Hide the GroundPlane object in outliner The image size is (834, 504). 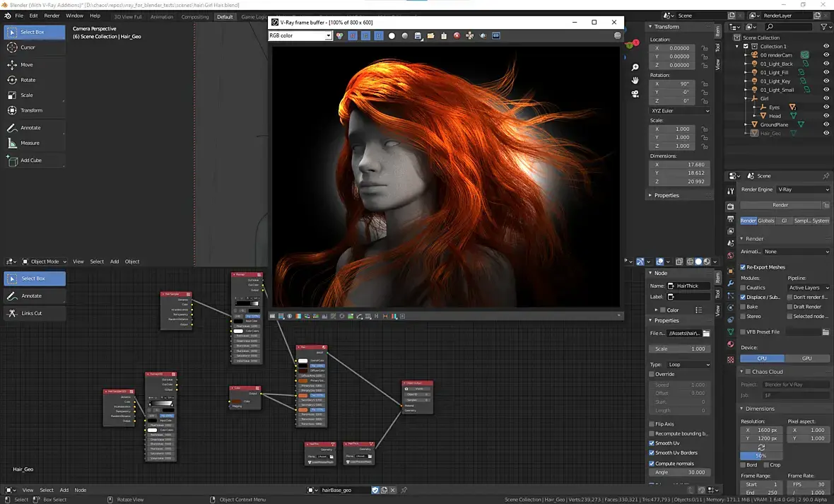(826, 124)
